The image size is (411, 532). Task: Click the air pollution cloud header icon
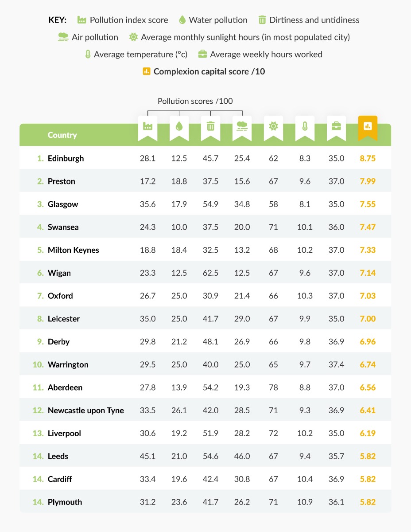242,126
